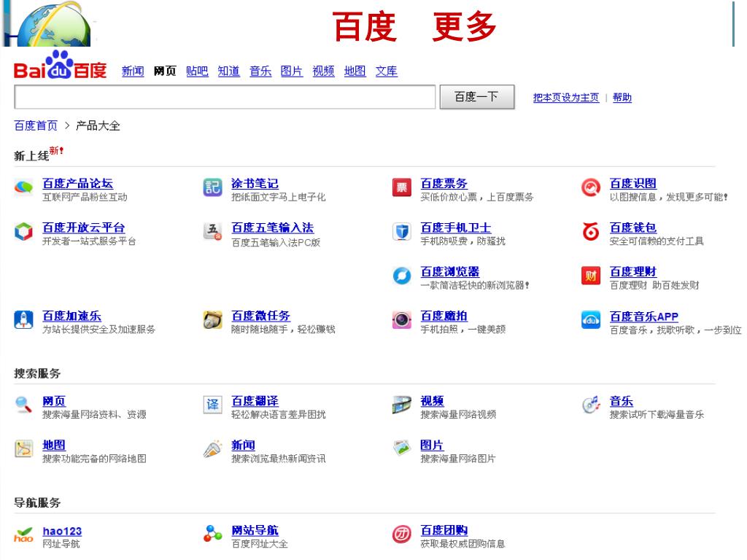Click the Baidu logo
Image resolution: width=747 pixels, height=560 pixels.
click(60, 65)
